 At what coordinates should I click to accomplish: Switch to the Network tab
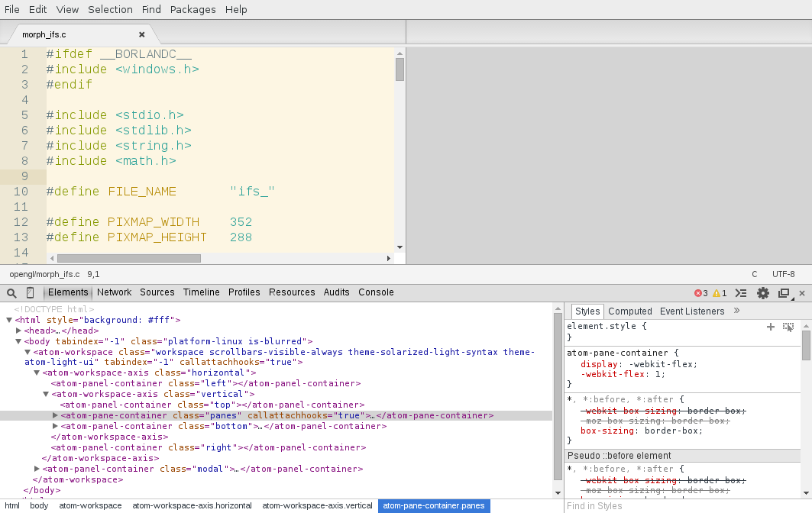coord(114,292)
